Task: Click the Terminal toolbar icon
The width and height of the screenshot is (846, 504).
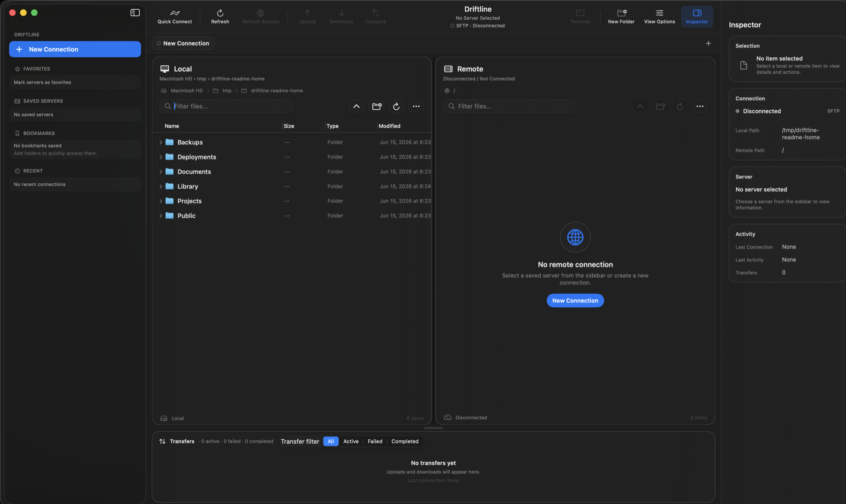Action: click(x=580, y=17)
